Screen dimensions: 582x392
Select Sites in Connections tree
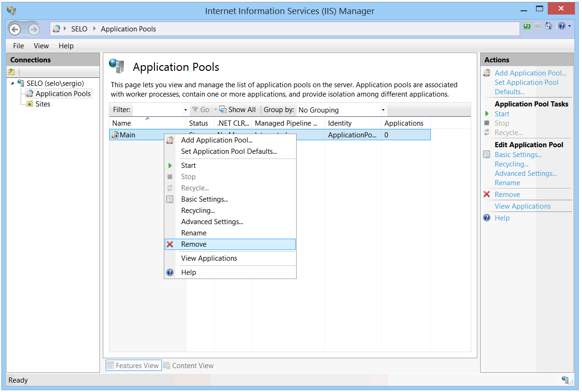[43, 104]
